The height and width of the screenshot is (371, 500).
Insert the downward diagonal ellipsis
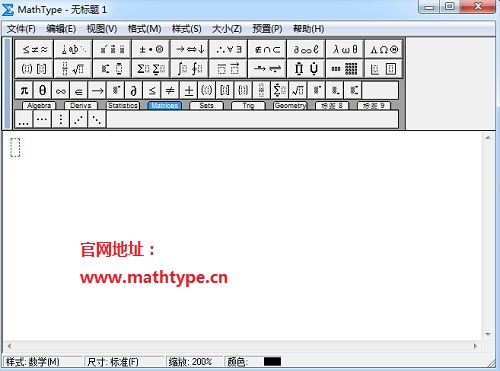point(97,119)
